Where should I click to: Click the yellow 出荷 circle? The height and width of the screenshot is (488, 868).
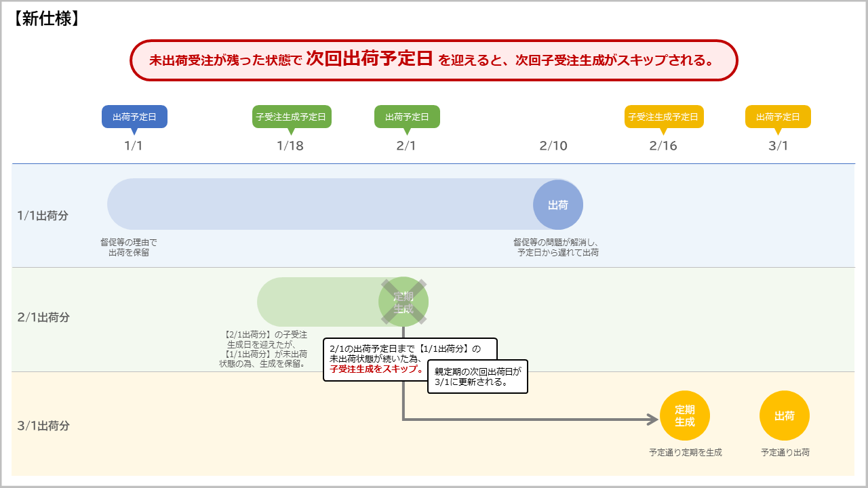coord(784,415)
